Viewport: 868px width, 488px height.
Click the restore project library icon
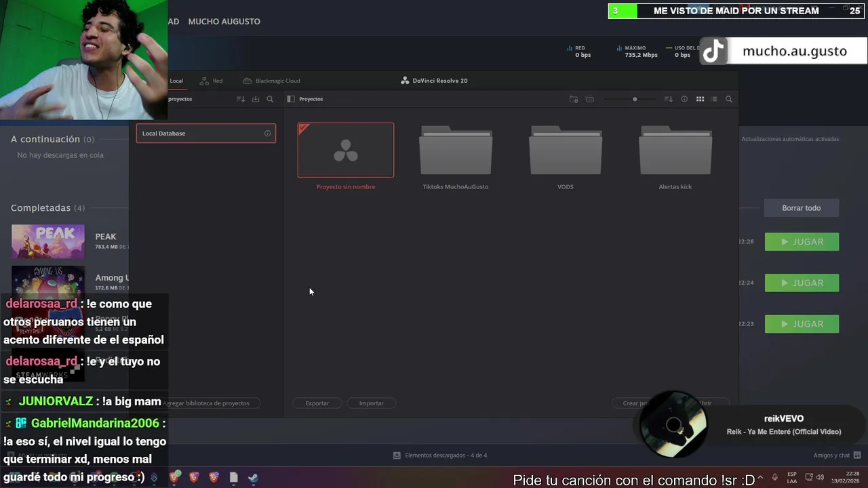click(x=256, y=99)
